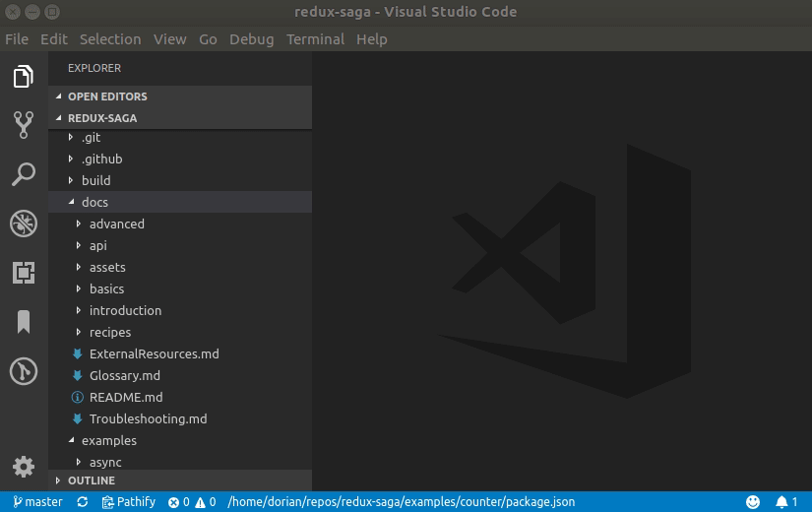Click the Pathify status bar item

pyautogui.click(x=128, y=501)
